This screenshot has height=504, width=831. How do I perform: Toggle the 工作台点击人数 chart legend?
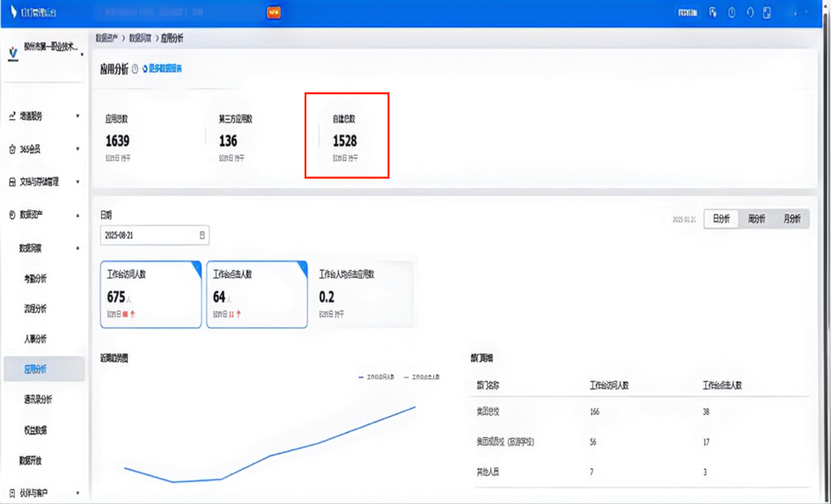click(x=422, y=377)
